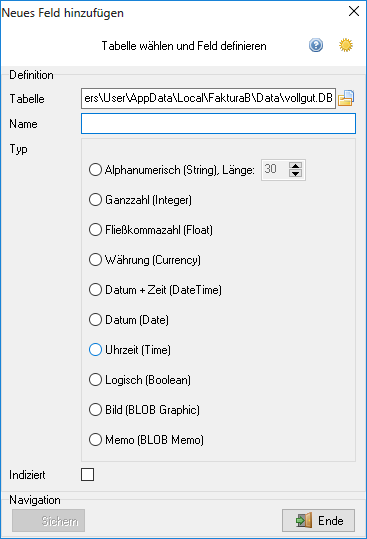The height and width of the screenshot is (539, 367).
Task: Click the greyed-out Sichern button
Action: [48, 520]
